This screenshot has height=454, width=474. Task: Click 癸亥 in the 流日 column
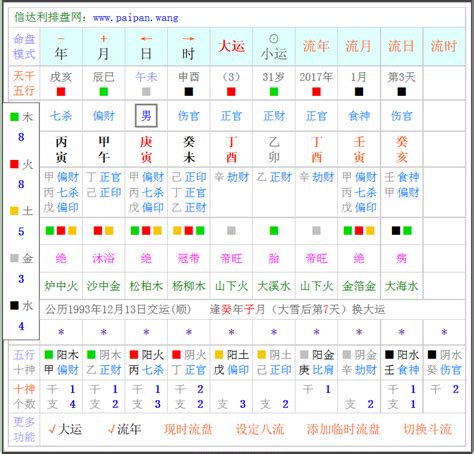coord(402,149)
